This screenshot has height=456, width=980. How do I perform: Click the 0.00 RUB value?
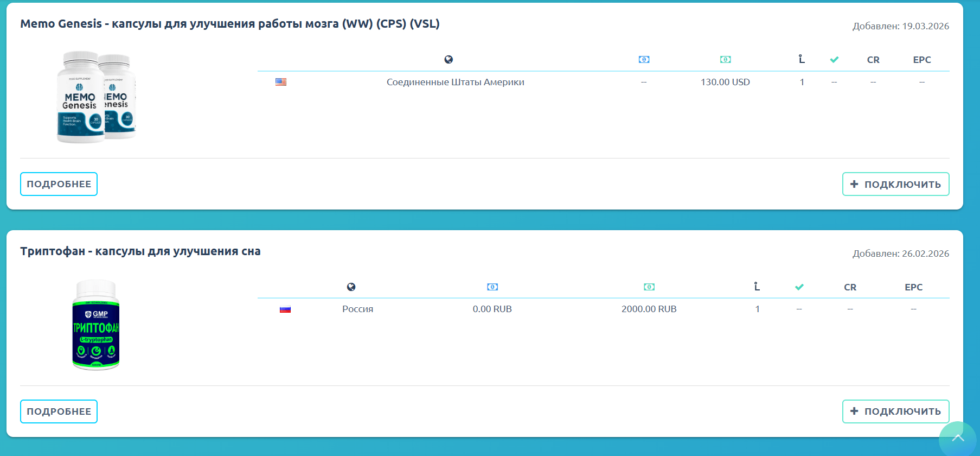[492, 309]
